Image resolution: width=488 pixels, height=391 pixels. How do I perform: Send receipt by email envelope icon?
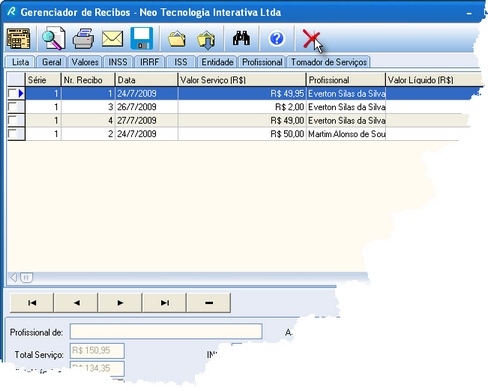click(x=112, y=39)
